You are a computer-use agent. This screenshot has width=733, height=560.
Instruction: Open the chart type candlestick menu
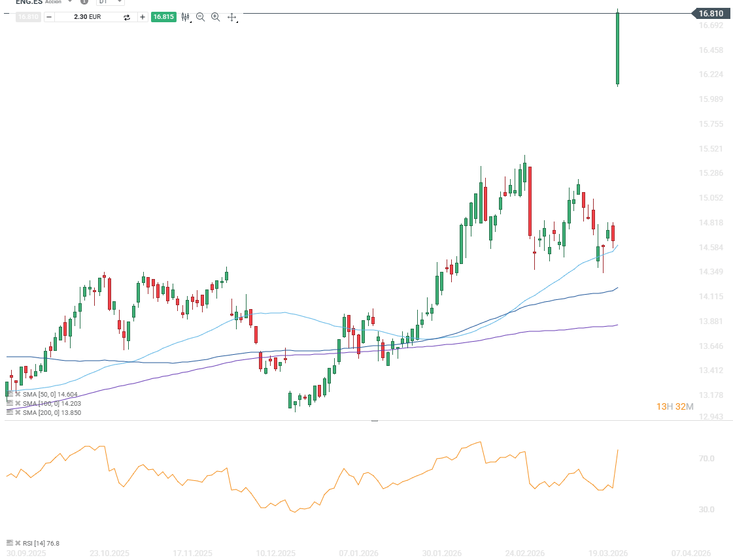pos(186,17)
